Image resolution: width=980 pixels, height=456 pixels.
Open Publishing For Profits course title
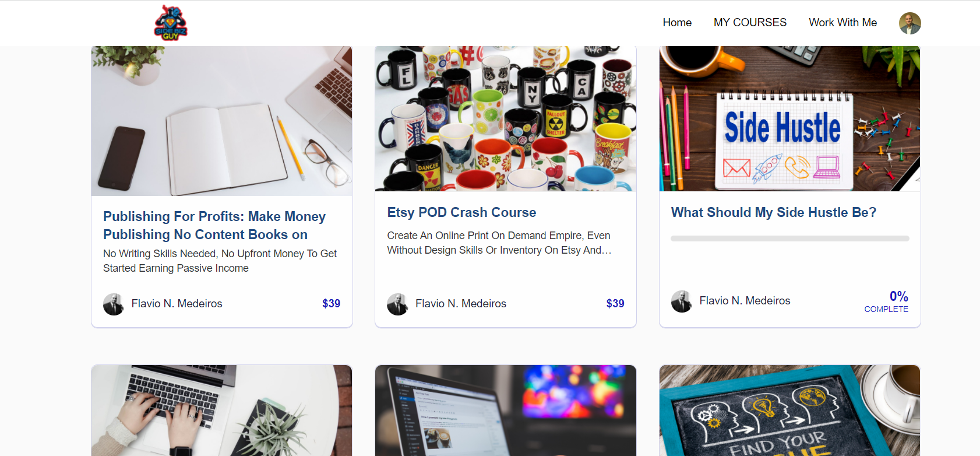[214, 225]
